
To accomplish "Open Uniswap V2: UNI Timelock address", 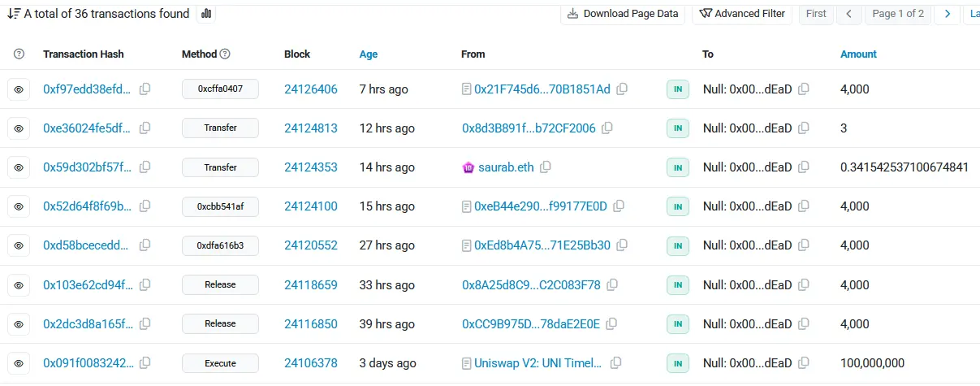I will [x=539, y=363].
